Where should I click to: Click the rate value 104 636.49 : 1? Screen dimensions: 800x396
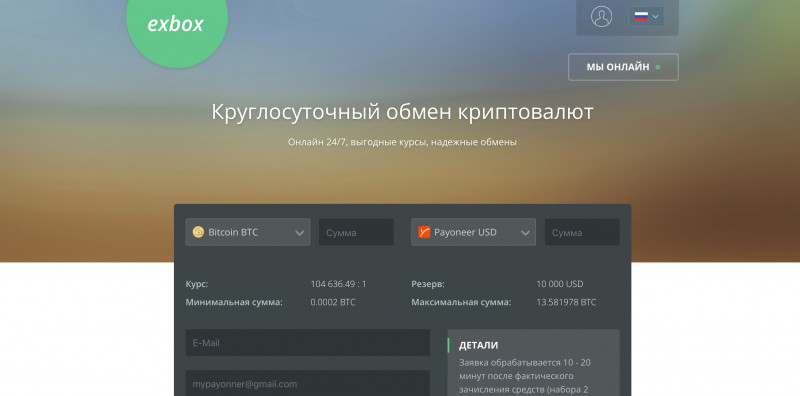[338, 284]
